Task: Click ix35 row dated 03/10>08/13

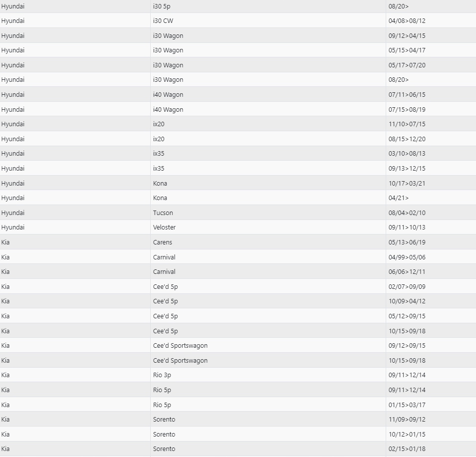Action: pos(238,154)
